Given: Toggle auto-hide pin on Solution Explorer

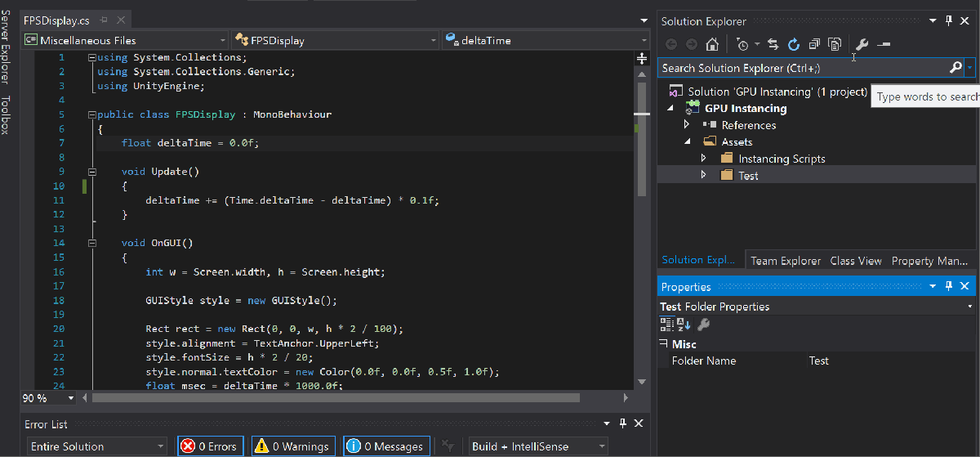Looking at the screenshot, I should pyautogui.click(x=948, y=21).
